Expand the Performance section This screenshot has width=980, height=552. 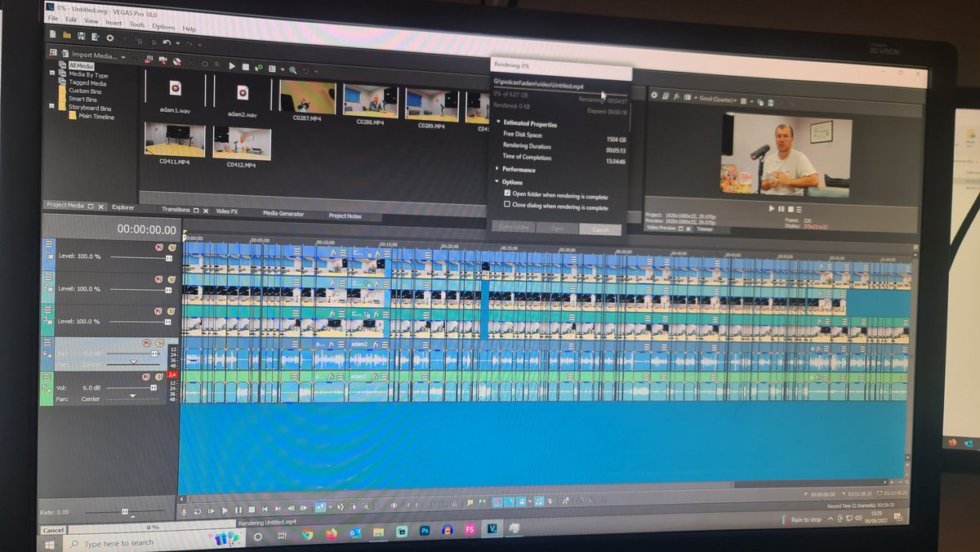497,169
